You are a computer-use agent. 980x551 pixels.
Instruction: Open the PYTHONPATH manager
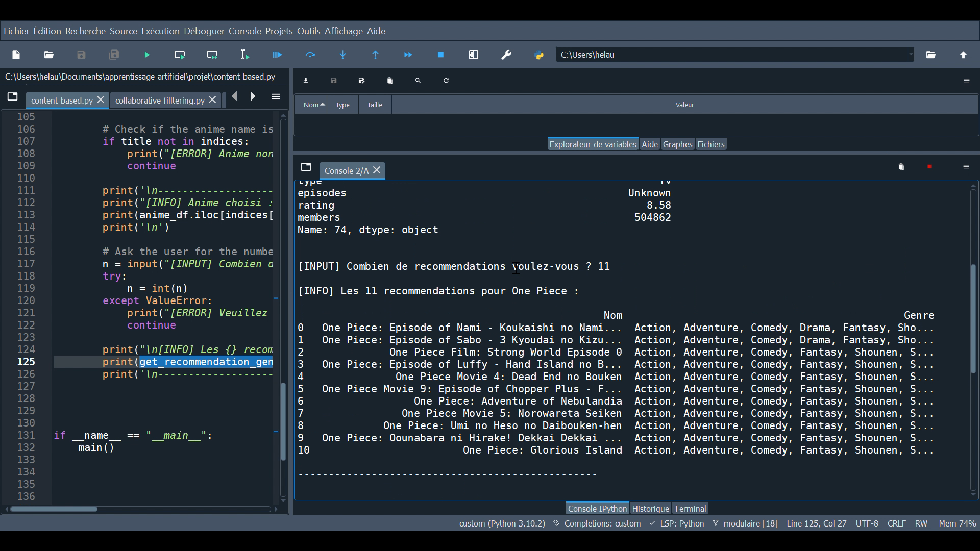coord(539,55)
